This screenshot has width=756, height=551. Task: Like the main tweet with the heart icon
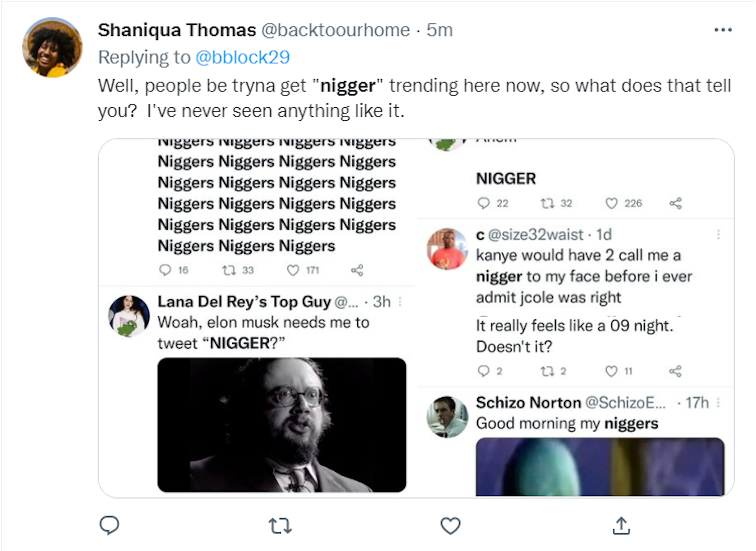450,526
